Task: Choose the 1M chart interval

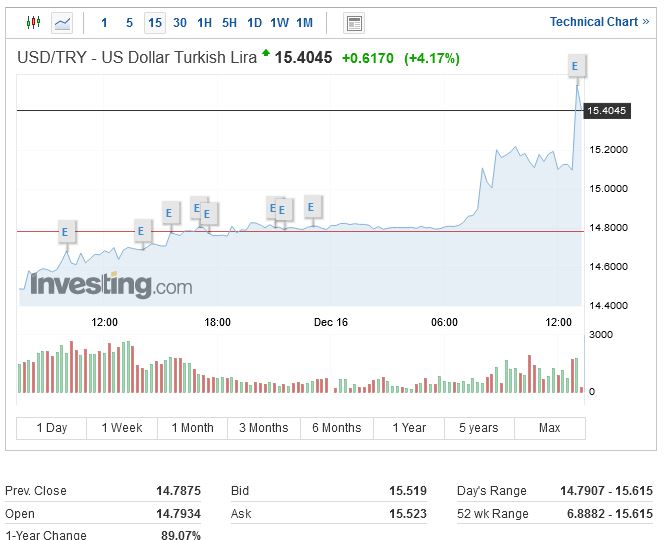Action: [304, 22]
